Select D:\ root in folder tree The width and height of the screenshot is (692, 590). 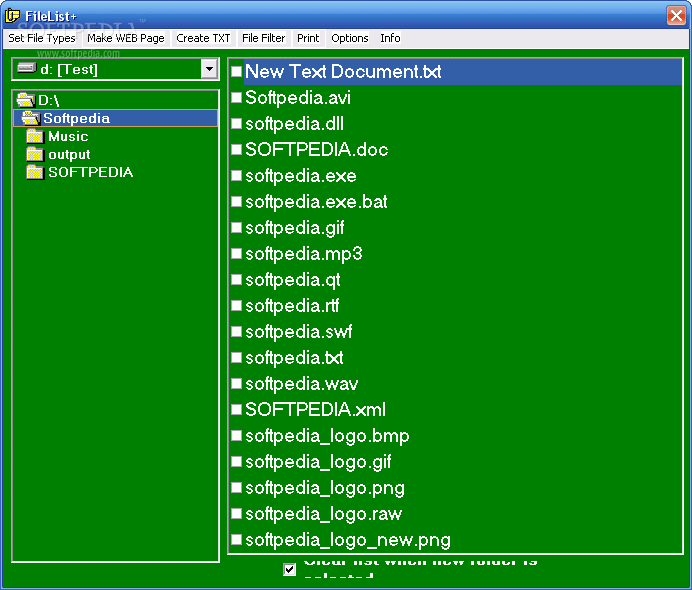(49, 100)
